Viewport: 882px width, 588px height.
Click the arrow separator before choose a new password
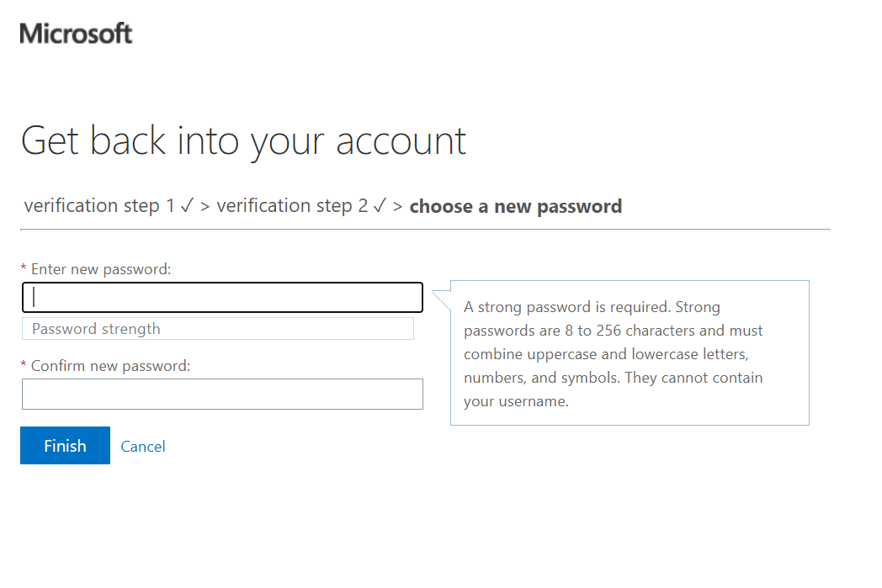point(397,205)
